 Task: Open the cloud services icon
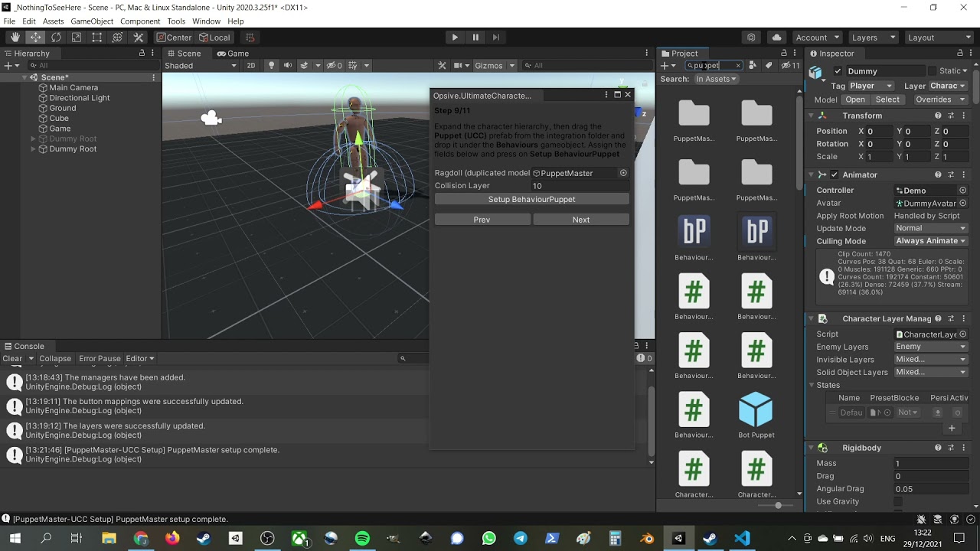point(777,37)
